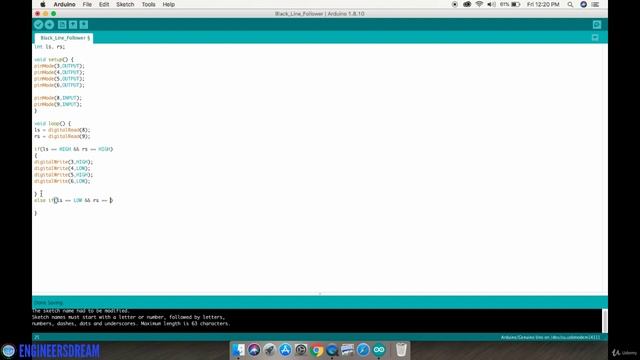Click the 'ls = digitalRead(8);' line
Image resolution: width=640 pixels, height=360 pixels.
pos(62,130)
